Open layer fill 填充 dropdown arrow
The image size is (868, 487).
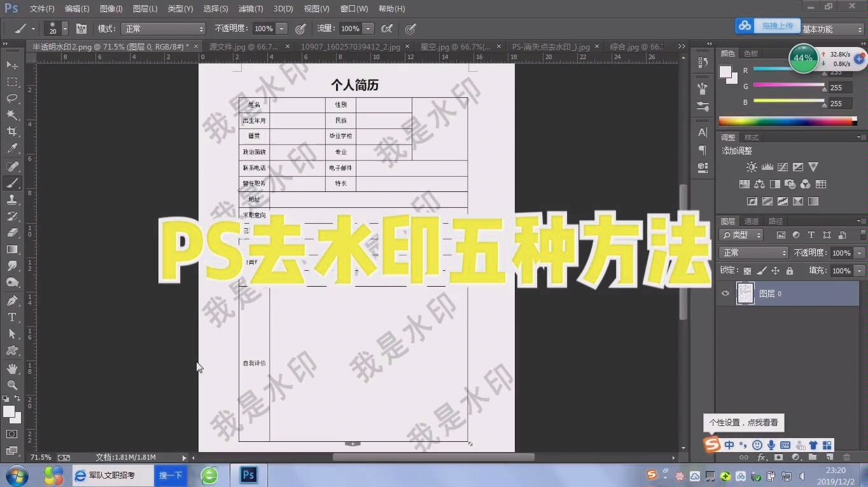860,271
